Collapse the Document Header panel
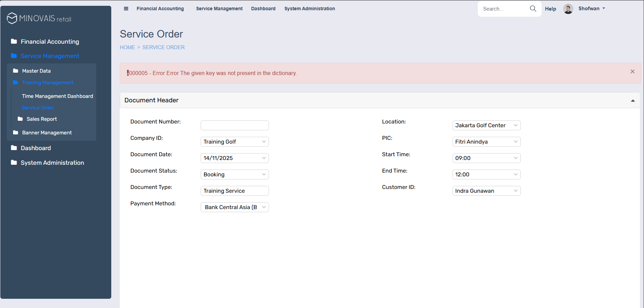Image resolution: width=644 pixels, height=308 pixels. coord(633,101)
